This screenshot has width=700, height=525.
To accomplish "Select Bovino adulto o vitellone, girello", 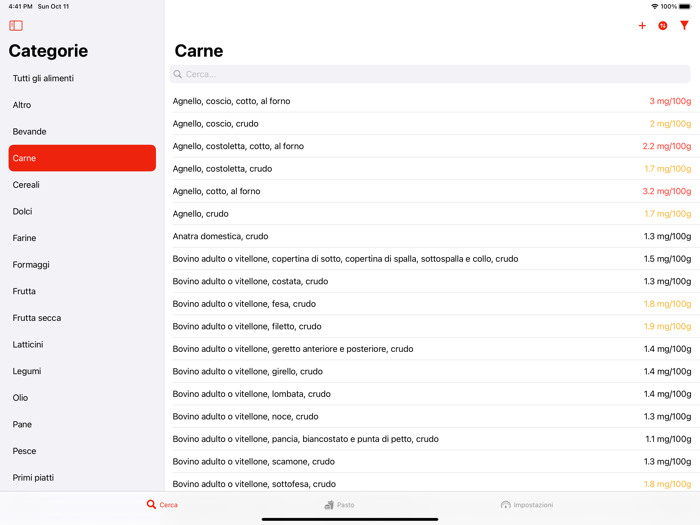I will click(432, 371).
